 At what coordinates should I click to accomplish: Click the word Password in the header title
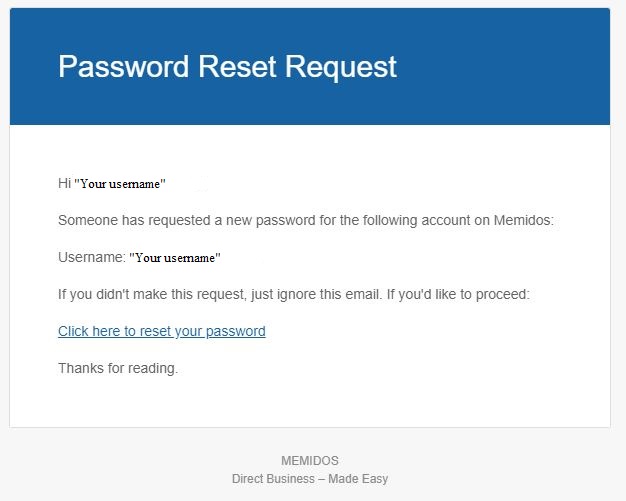coord(124,66)
